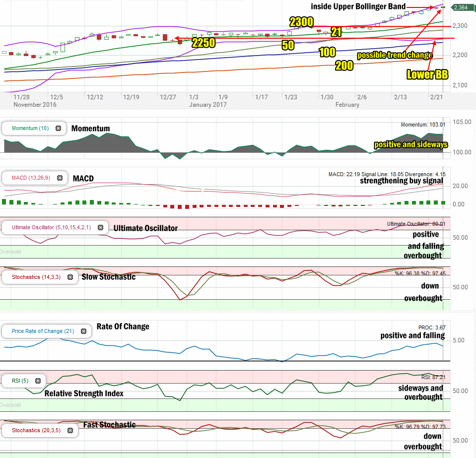
Task: Click the 1/30 date label on axis
Action: click(327, 97)
